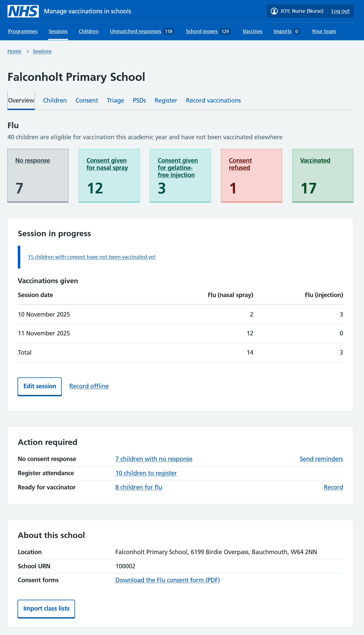Click the School URN value 100002

click(125, 566)
